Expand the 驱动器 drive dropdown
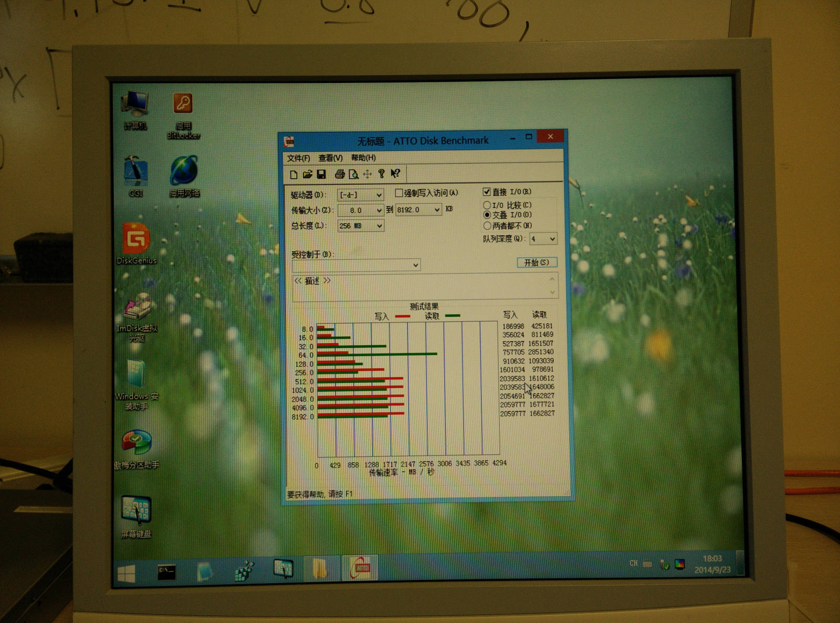The width and height of the screenshot is (840, 623). (x=379, y=195)
